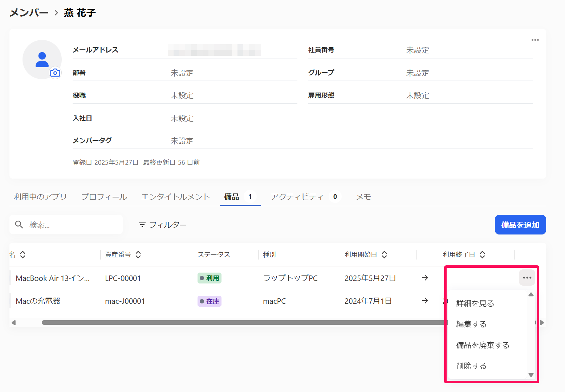Choose 削除する in the context menu

[x=471, y=366]
